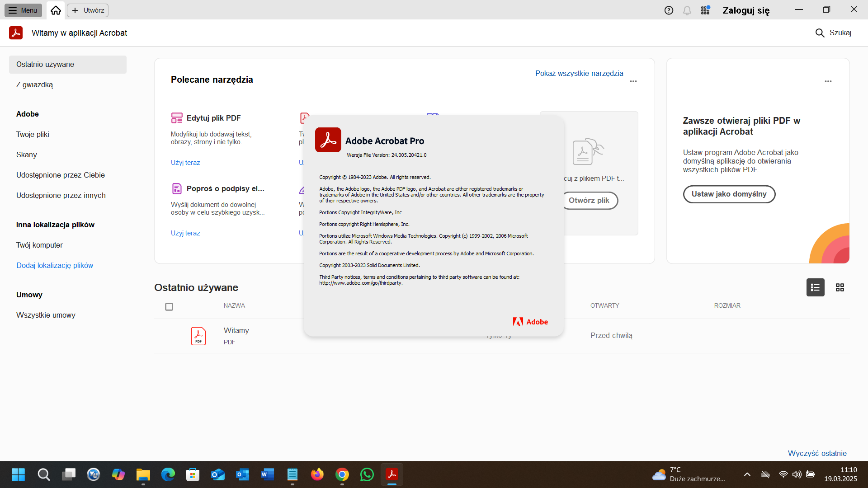Screen dimensions: 868x488
Task: Click the PDF document icon above Otwórz plik
Action: (x=588, y=151)
